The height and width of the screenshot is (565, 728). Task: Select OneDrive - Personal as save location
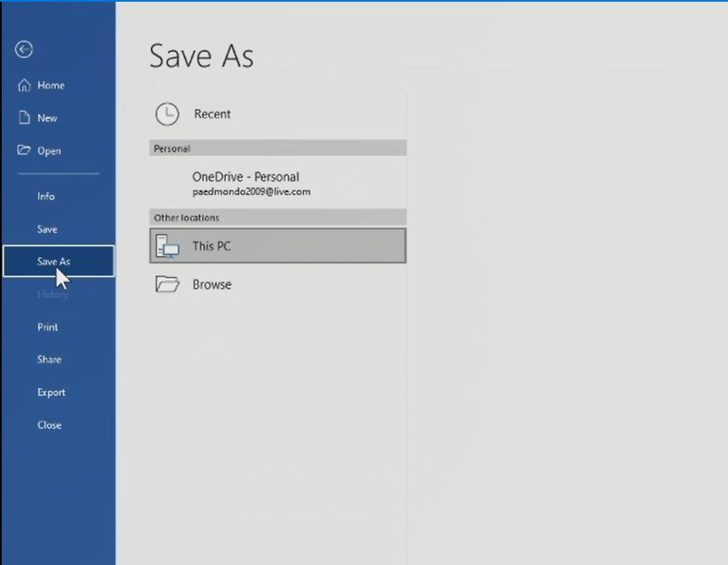point(245,177)
